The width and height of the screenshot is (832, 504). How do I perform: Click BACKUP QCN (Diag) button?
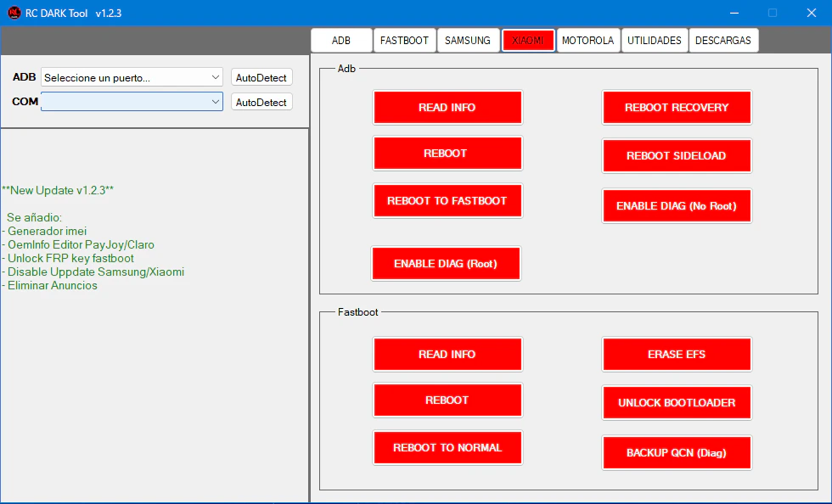click(677, 452)
